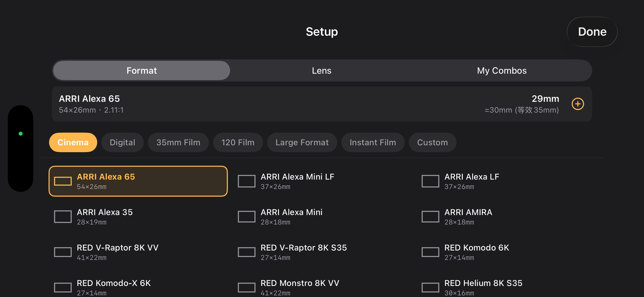This screenshot has width=644, height=297.
Task: Tap the Done button
Action: click(x=592, y=32)
